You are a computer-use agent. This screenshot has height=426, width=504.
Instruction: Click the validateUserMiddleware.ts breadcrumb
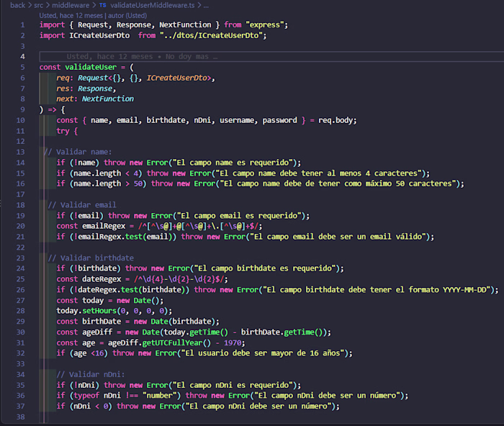[153, 5]
